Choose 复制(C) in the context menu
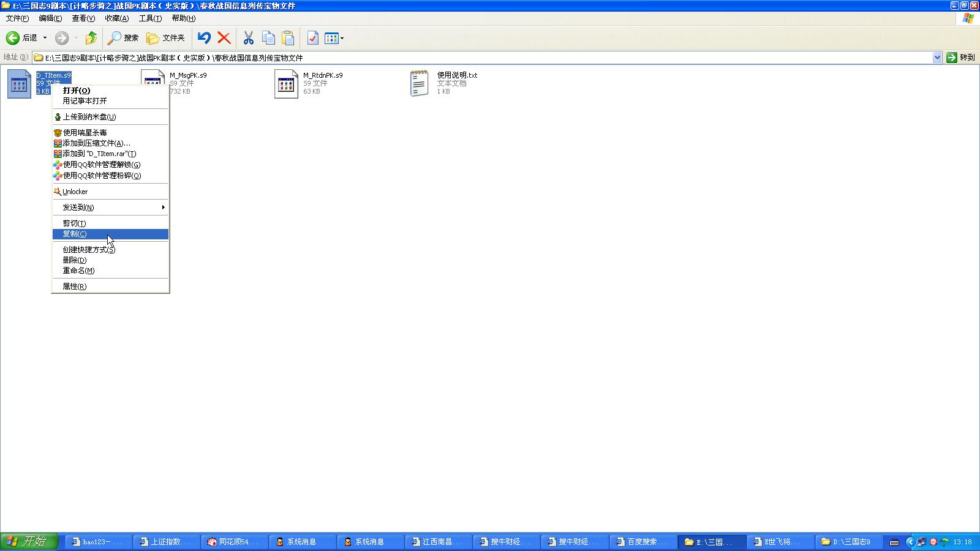 [x=110, y=234]
